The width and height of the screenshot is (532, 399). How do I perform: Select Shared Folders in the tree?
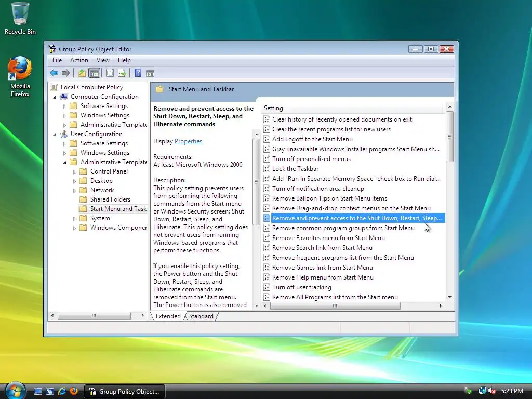pos(110,199)
